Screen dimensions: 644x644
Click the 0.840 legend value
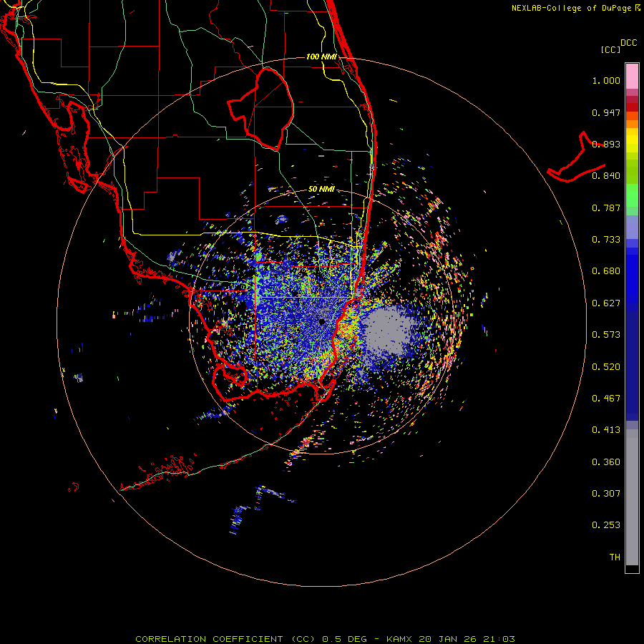coord(606,176)
